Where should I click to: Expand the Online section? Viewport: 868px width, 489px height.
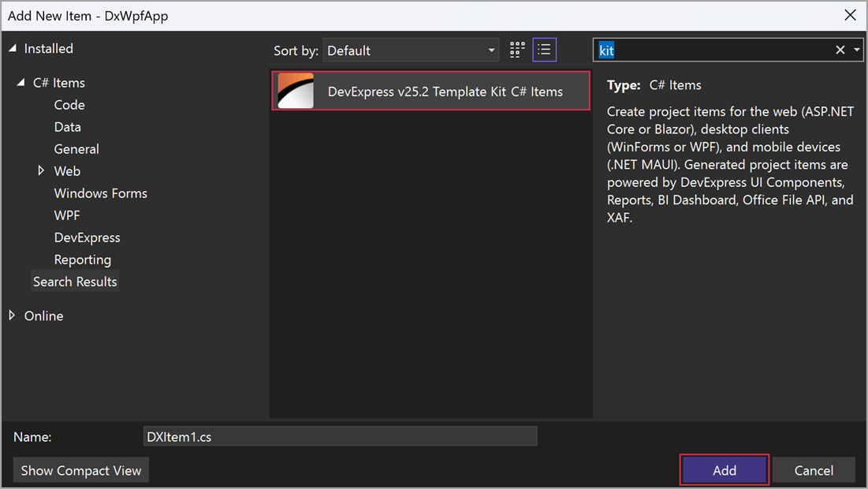click(12, 315)
